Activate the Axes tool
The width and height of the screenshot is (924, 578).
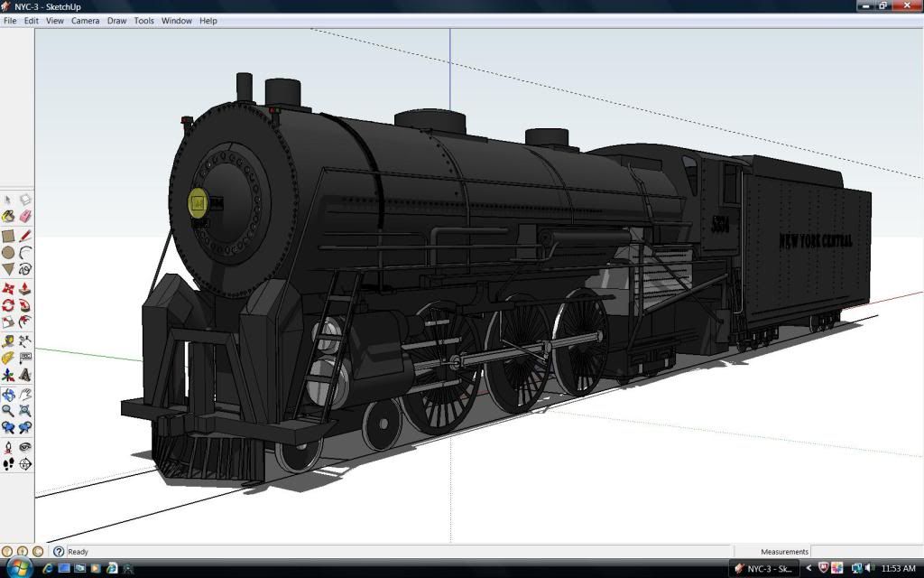[7, 375]
